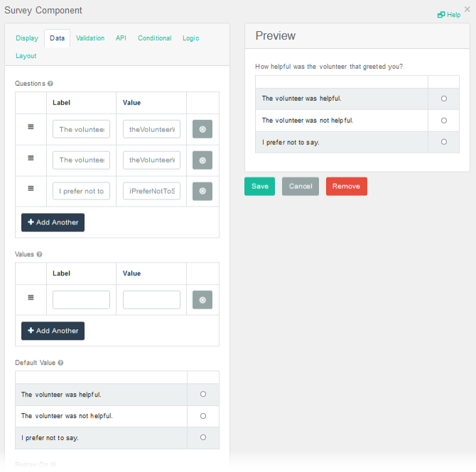Remove the second question row
The height and width of the screenshot is (472, 476).
pyautogui.click(x=202, y=160)
